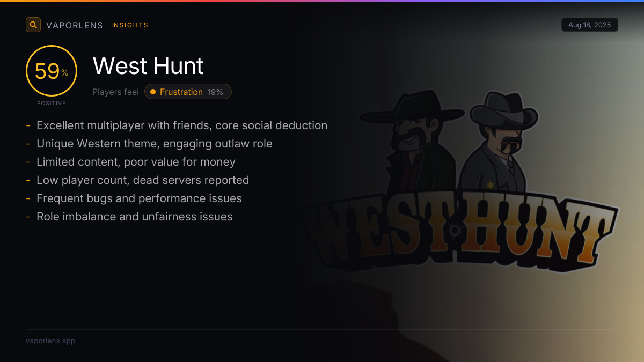Click the orange Frustration dot indicator
Viewport: 644px width, 362px height.
[153, 92]
